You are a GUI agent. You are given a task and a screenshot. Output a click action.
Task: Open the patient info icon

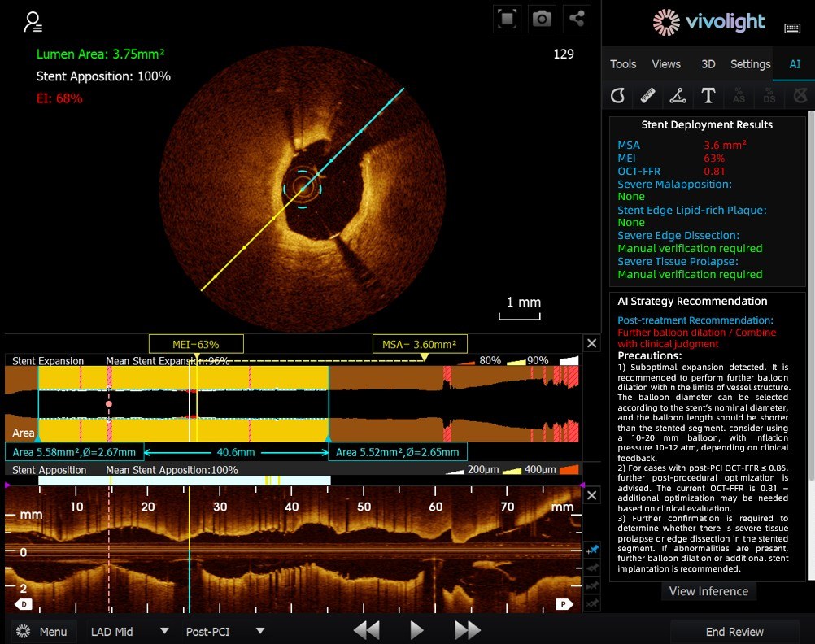coord(33,20)
